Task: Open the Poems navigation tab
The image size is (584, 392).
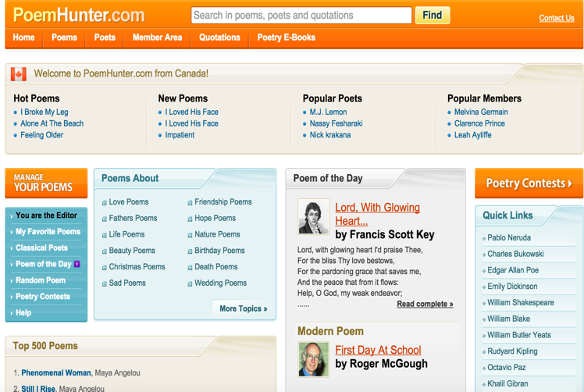Action: (65, 37)
